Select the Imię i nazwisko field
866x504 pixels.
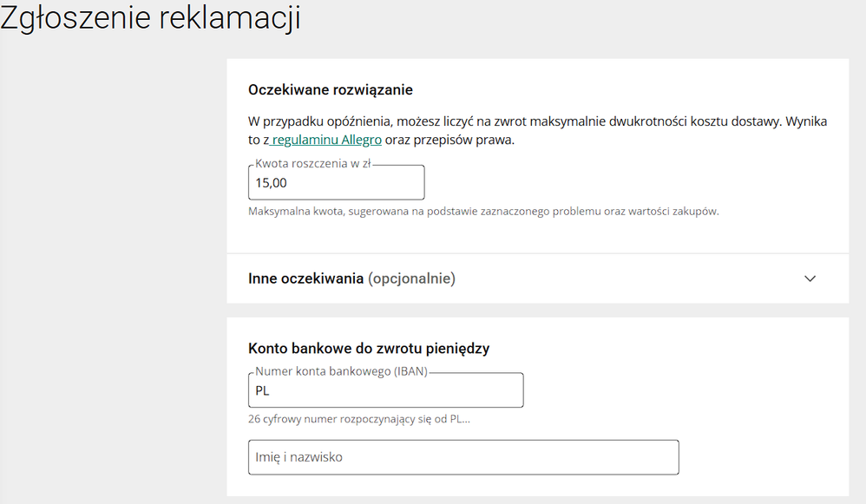[x=463, y=457]
